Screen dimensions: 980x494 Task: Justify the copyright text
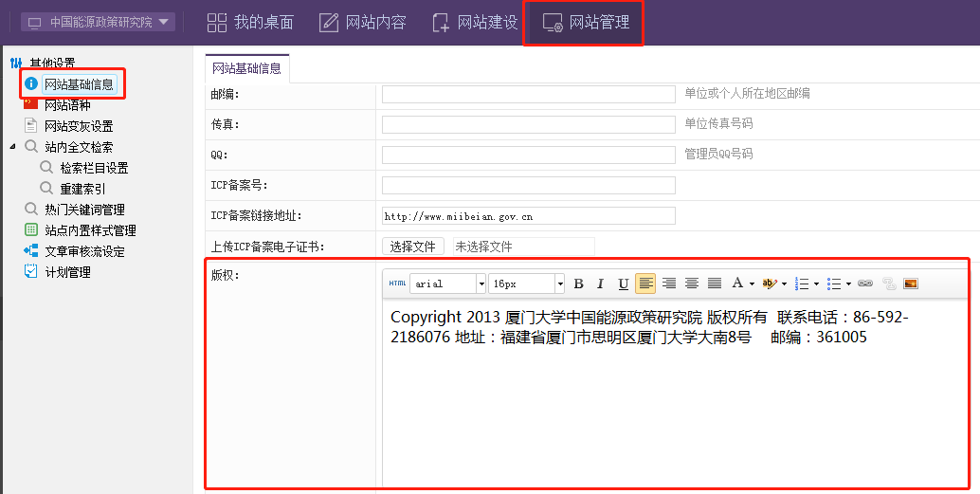pyautogui.click(x=715, y=284)
